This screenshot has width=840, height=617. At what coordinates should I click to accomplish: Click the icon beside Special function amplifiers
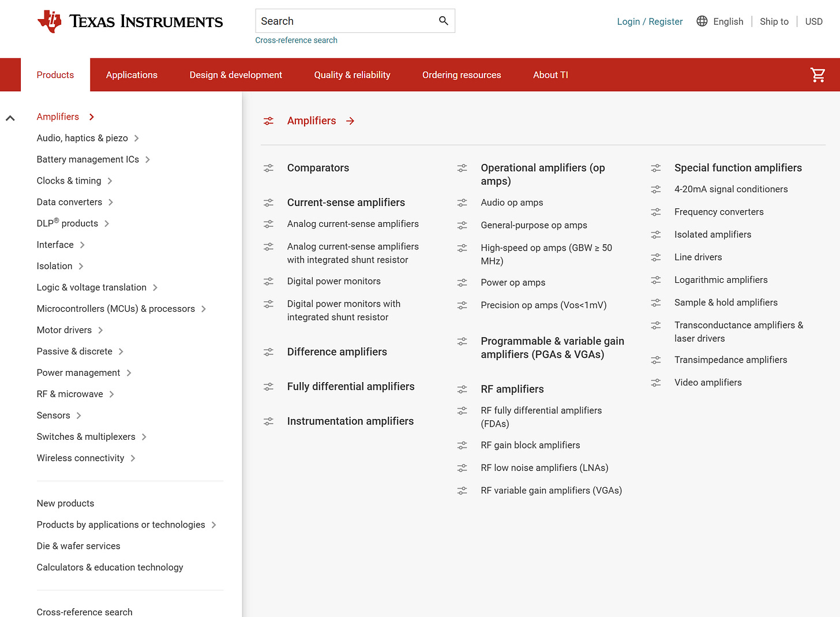click(656, 168)
